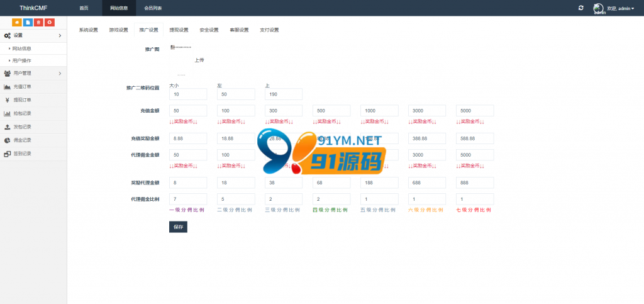Viewport: 644px width, 304px height.
Task: Click the 上 position field showing 190
Action: click(284, 94)
